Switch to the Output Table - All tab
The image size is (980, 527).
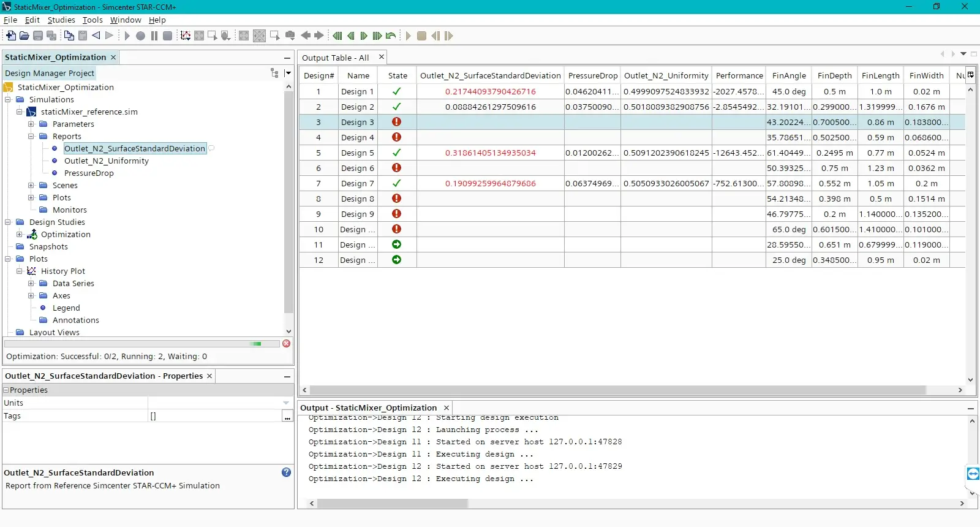[x=336, y=58]
